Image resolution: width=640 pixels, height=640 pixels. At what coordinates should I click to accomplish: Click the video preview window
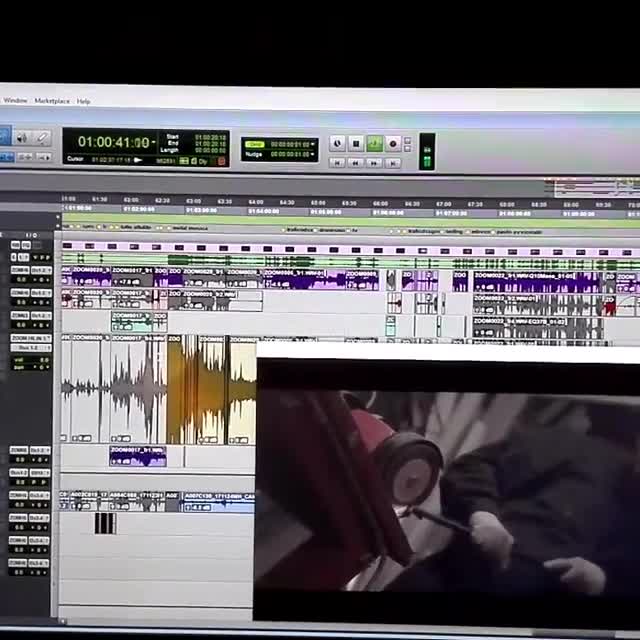click(x=447, y=490)
